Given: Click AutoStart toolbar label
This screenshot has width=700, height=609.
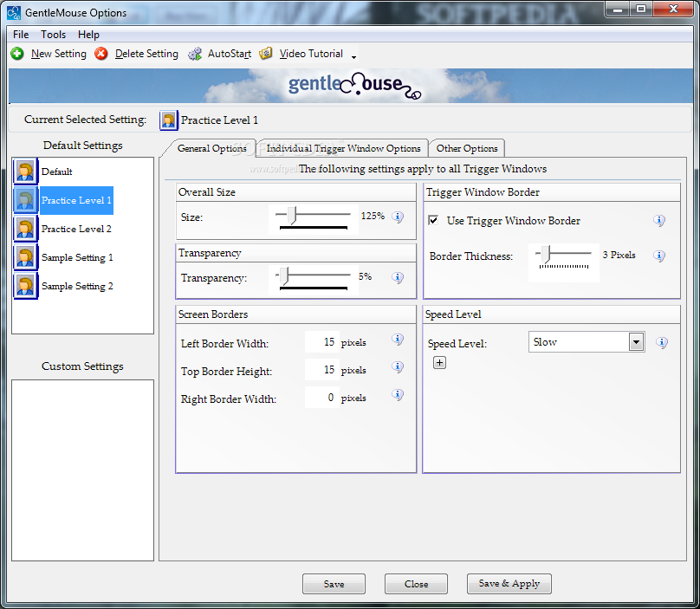Looking at the screenshot, I should (x=230, y=54).
